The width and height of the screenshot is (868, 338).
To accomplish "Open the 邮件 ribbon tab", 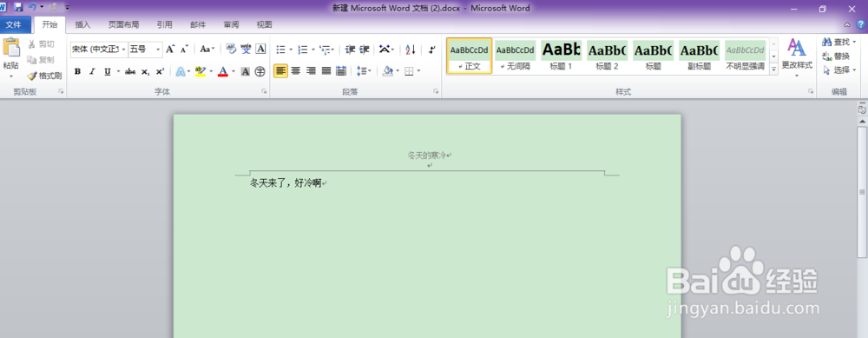I will [198, 25].
